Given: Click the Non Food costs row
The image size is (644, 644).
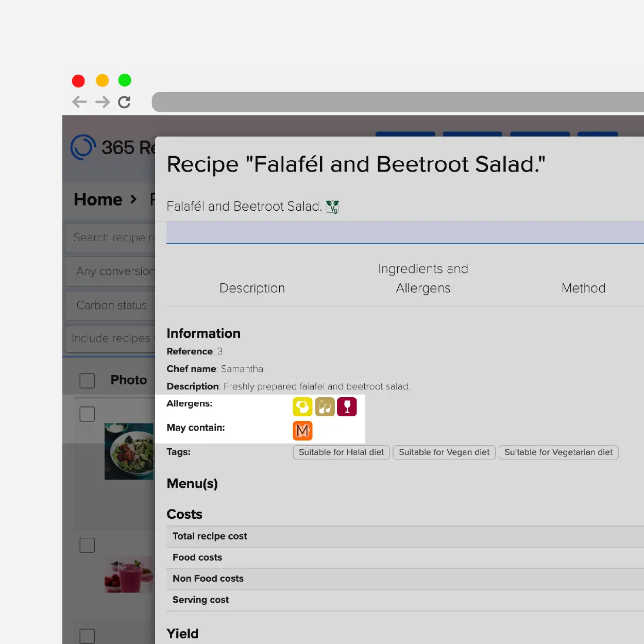Looking at the screenshot, I should coord(405,579).
